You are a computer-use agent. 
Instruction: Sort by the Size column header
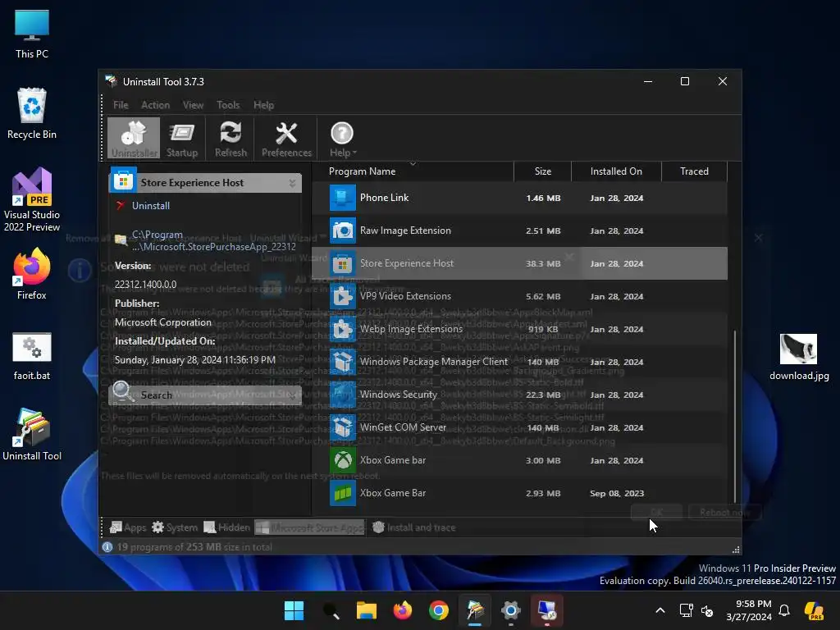coord(543,171)
